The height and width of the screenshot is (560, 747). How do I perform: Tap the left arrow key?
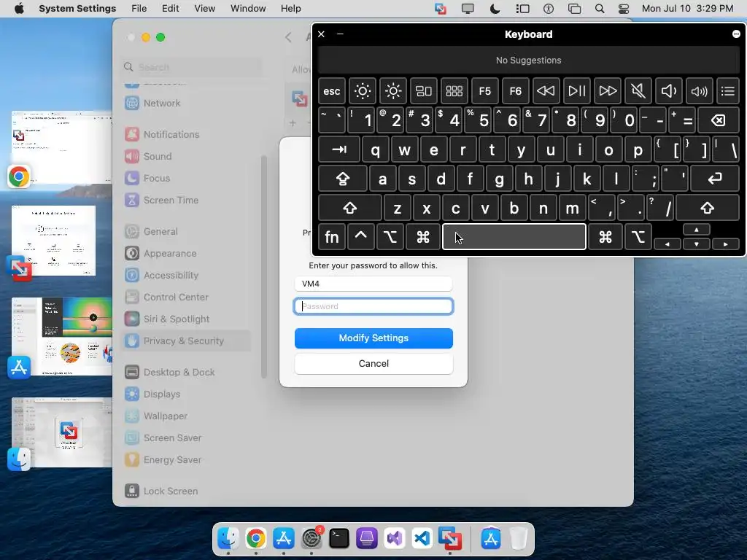point(667,244)
